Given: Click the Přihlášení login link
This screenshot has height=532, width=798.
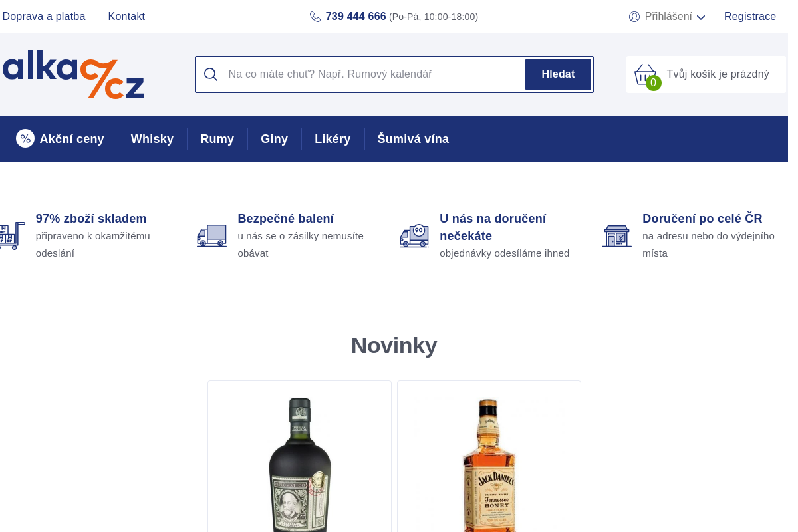Looking at the screenshot, I should (x=668, y=17).
